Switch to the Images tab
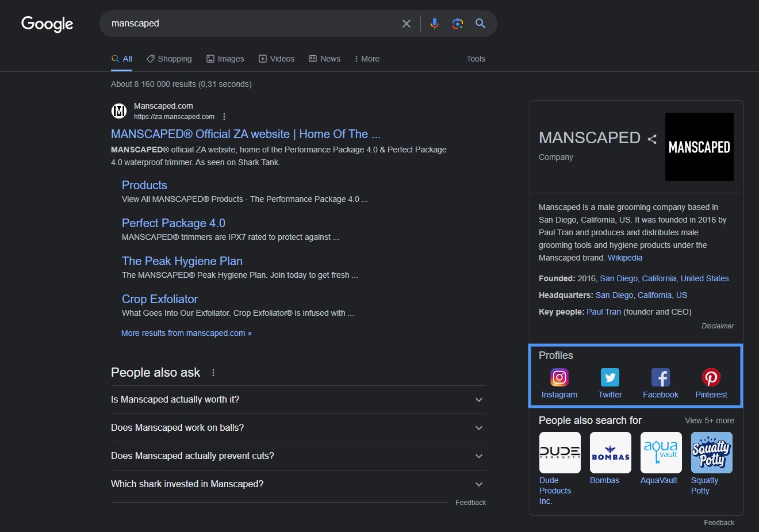Image resolution: width=759 pixels, height=532 pixels. [225, 59]
